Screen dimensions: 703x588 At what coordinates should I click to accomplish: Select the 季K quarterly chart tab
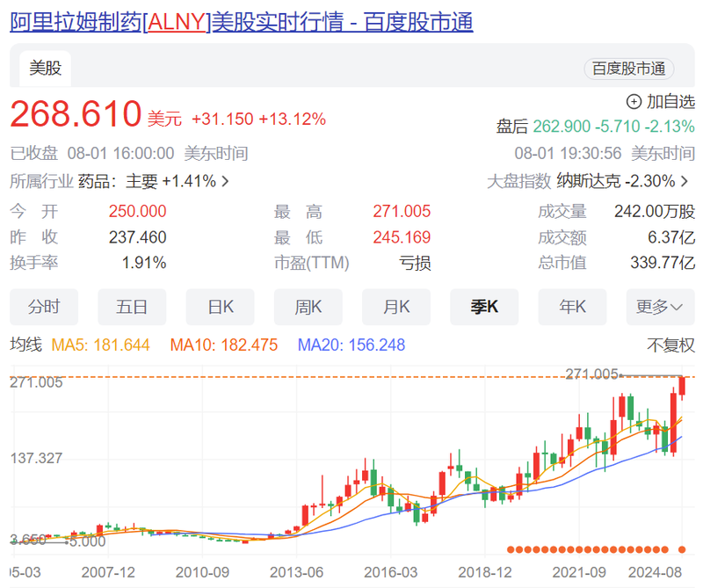[x=484, y=307]
